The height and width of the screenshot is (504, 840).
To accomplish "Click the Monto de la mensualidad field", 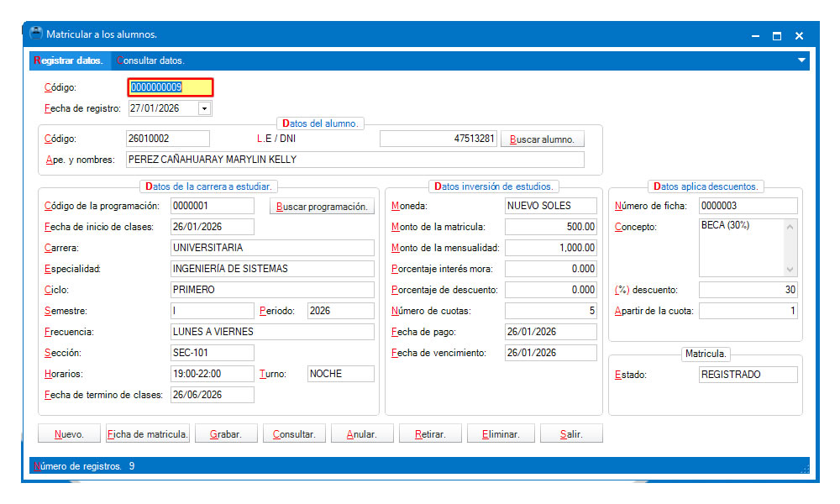I will 551,248.
